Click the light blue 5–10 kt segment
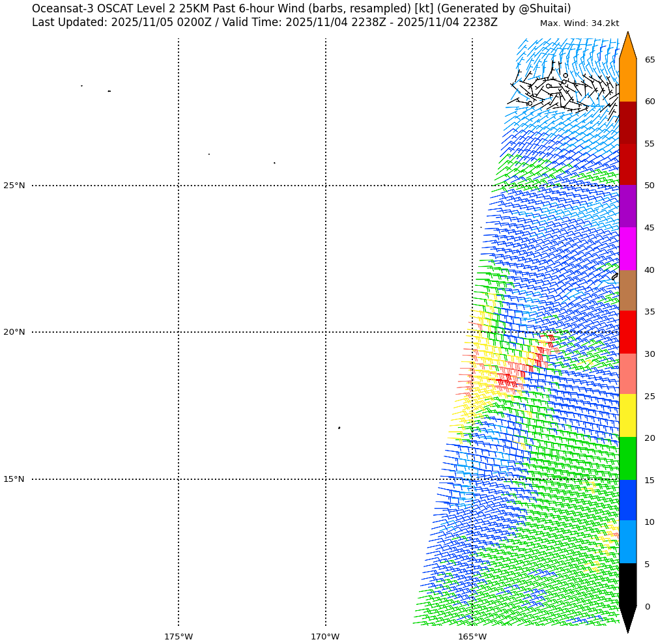 (627, 542)
